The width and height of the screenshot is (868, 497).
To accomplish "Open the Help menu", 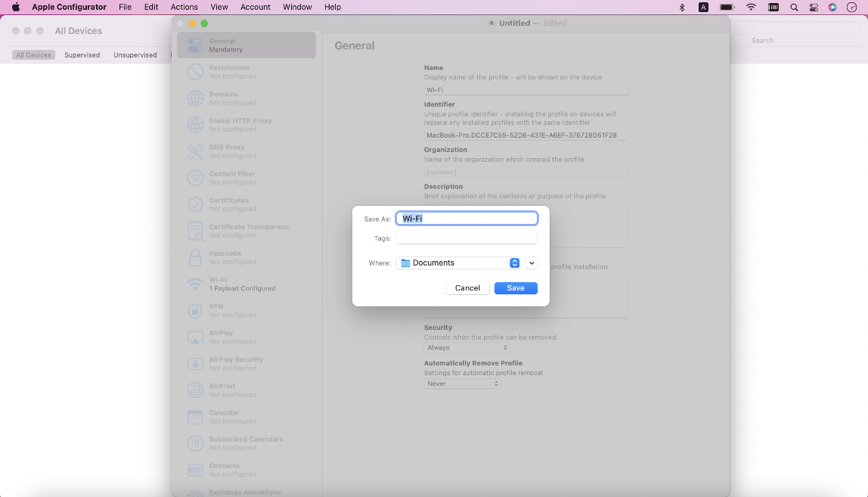I will 333,8.
